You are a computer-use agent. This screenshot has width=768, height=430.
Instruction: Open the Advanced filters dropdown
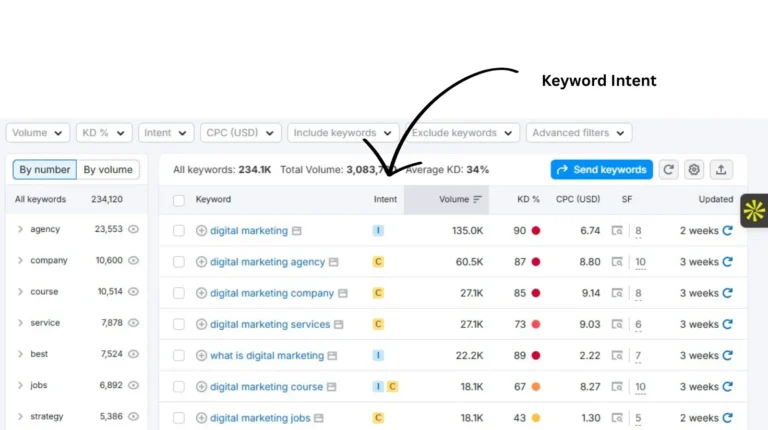pos(579,133)
